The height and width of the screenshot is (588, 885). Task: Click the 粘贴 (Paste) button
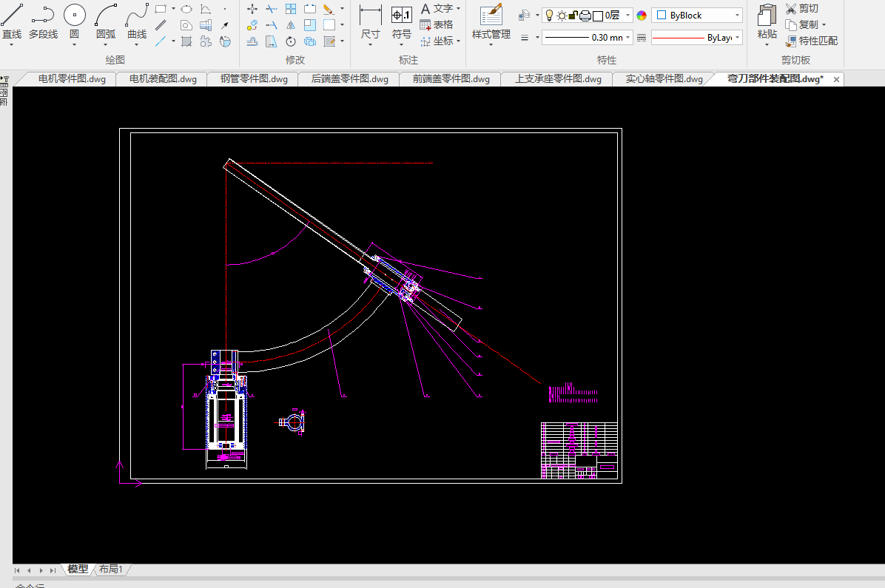[767, 21]
